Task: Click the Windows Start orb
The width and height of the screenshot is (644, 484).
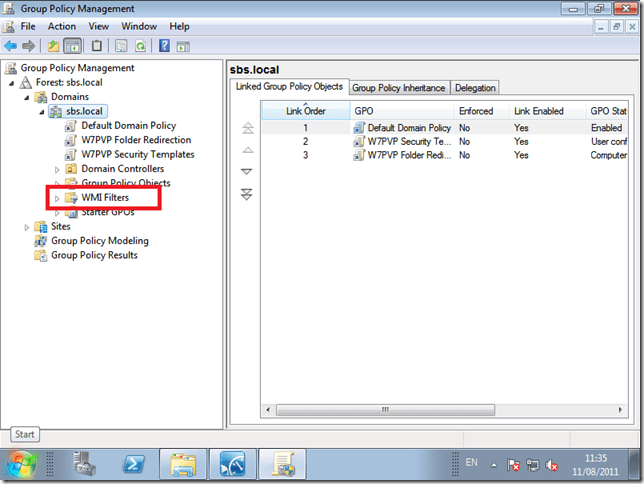Action: pos(22,464)
